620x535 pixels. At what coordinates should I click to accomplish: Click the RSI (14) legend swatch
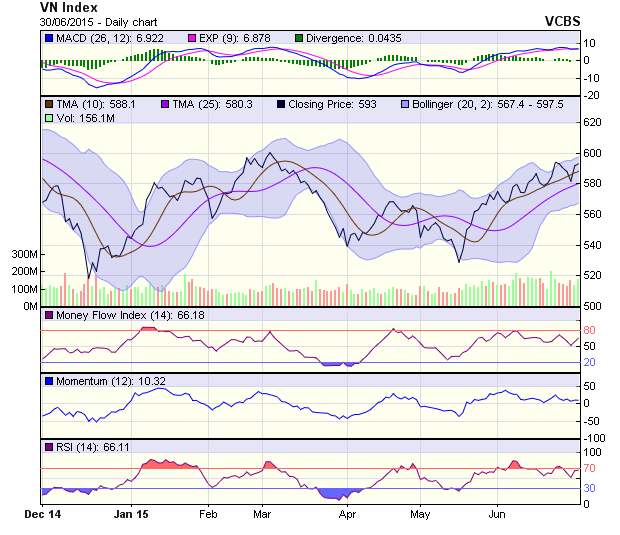coord(48,445)
